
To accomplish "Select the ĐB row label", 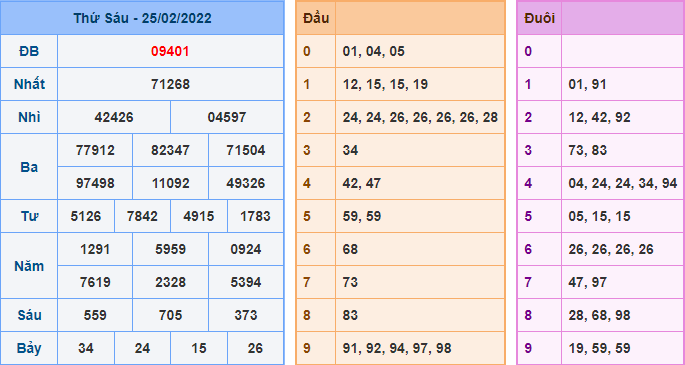I will click(29, 52).
